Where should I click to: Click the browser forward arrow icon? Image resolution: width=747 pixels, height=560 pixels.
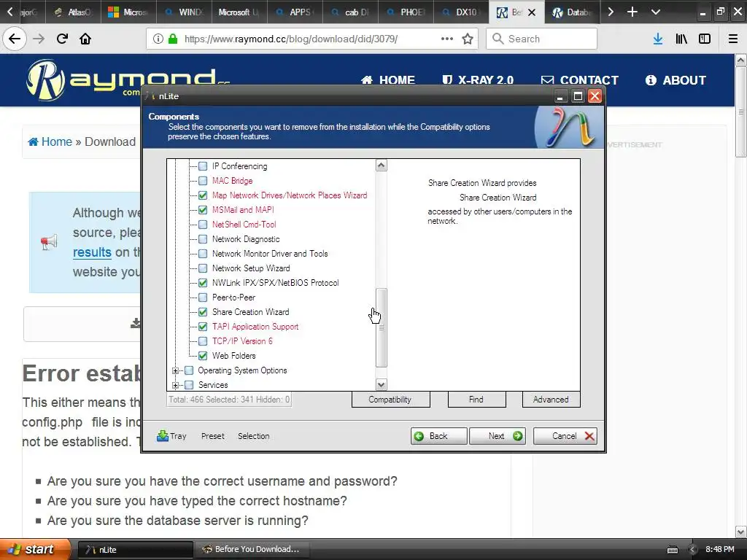(39, 39)
